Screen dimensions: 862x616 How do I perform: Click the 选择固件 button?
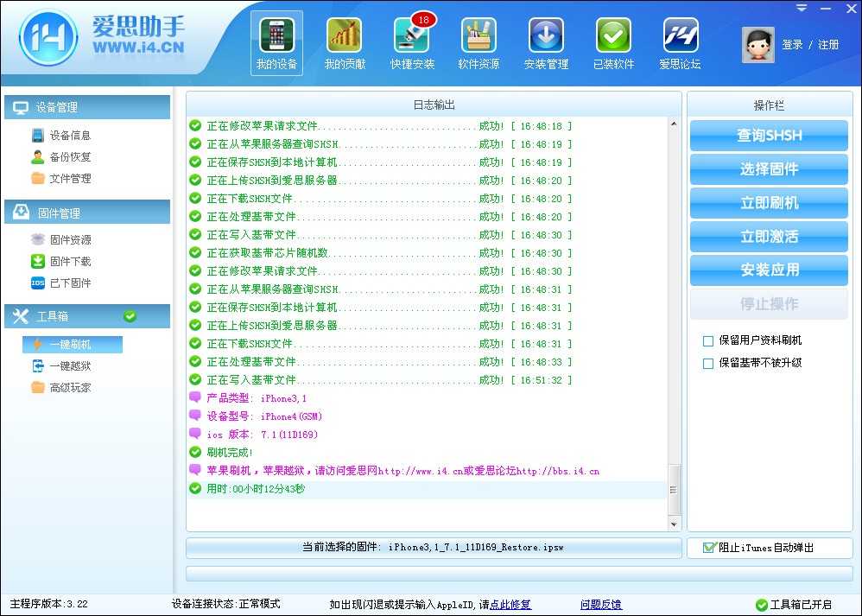[769, 168]
